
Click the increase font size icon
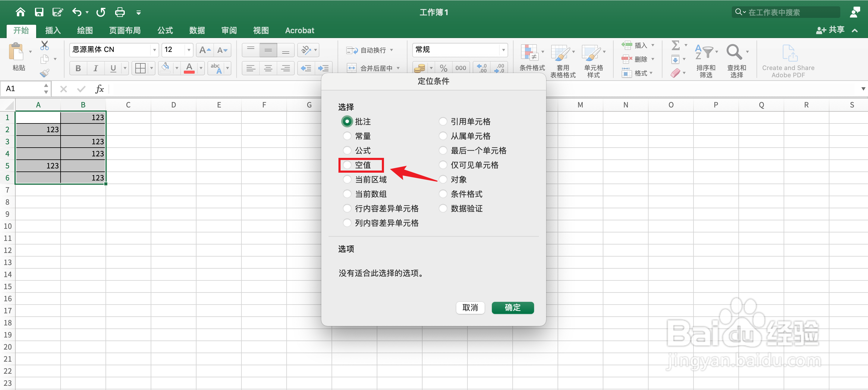205,50
